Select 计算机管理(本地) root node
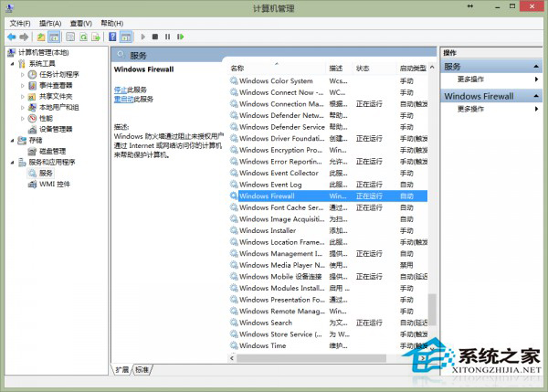548x392 pixels. coord(43,52)
